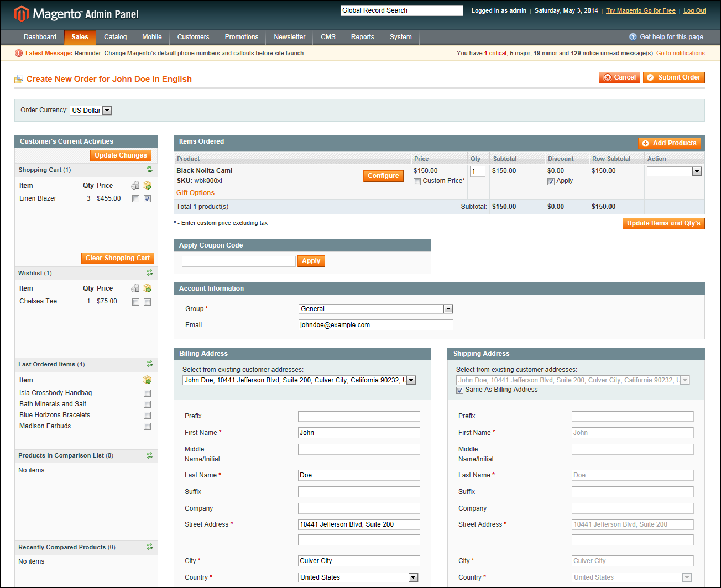Open Try Magento Go for Free link
The width and height of the screenshot is (721, 588).
point(641,11)
